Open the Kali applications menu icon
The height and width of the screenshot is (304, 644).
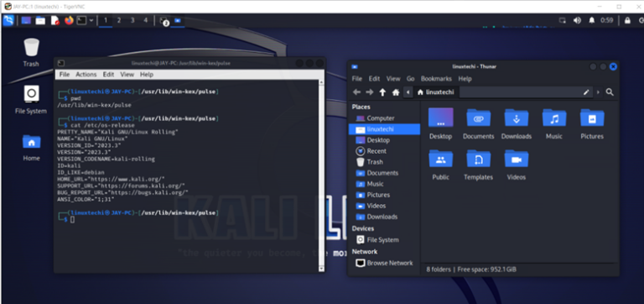click(8, 20)
